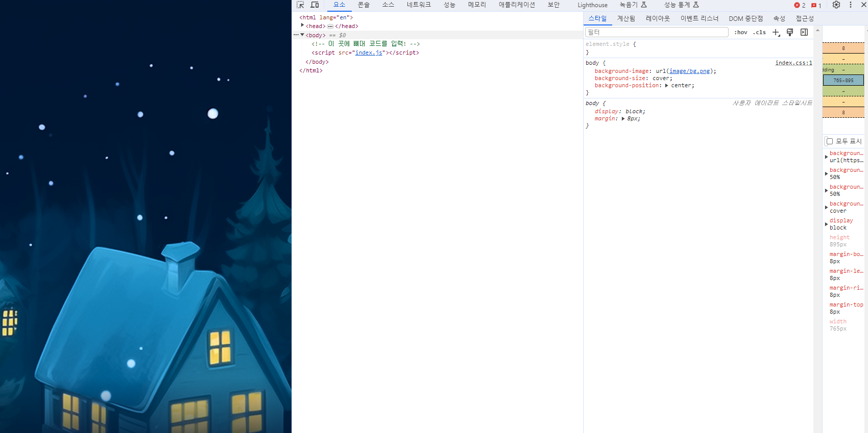Expand the margin shorthand triangle
This screenshot has height=433, width=868.
point(623,118)
